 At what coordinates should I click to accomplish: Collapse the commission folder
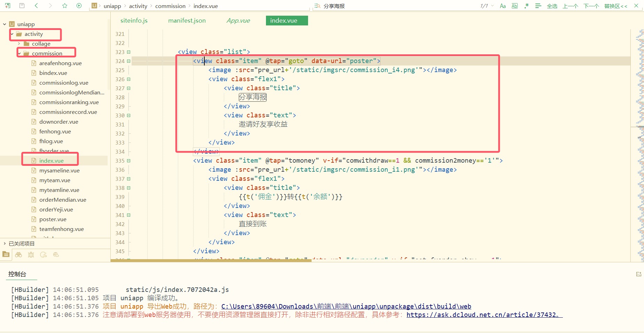(19, 53)
